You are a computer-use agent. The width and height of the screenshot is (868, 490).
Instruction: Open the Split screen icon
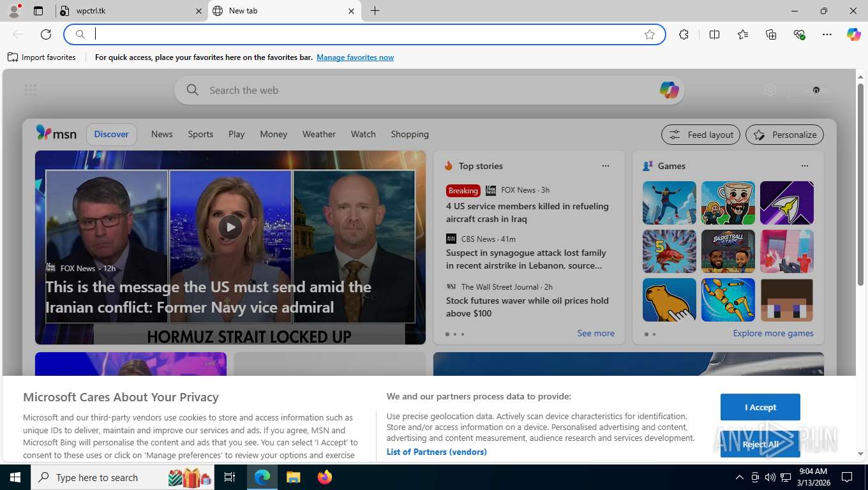715,34
